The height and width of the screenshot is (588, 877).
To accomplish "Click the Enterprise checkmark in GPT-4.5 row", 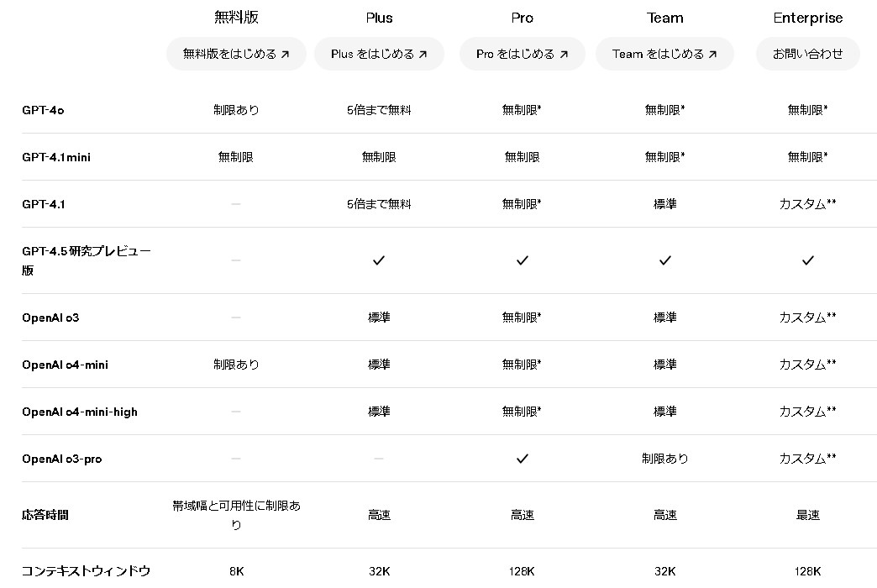I will [x=807, y=260].
